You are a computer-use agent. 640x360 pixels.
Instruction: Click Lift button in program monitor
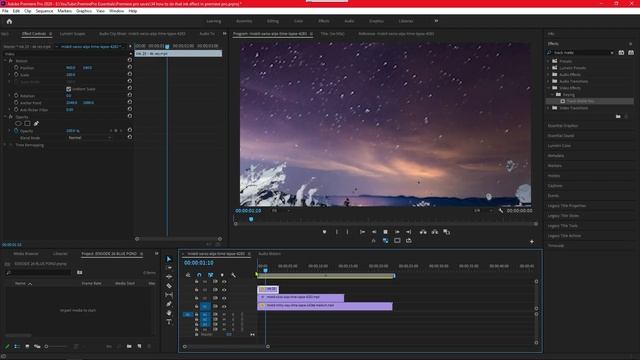pos(423,232)
